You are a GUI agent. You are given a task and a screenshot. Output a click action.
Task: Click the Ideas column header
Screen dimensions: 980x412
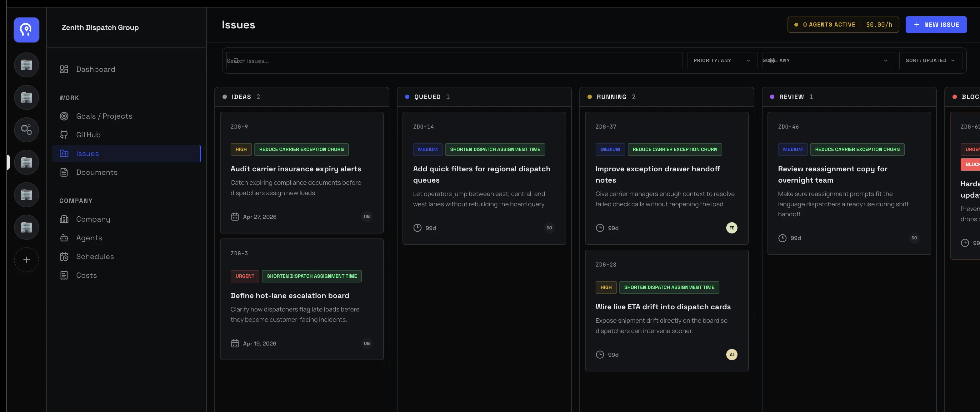(x=301, y=97)
